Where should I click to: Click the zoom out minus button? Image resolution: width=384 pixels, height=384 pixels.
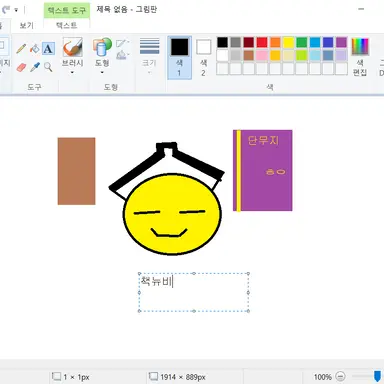(x=340, y=377)
